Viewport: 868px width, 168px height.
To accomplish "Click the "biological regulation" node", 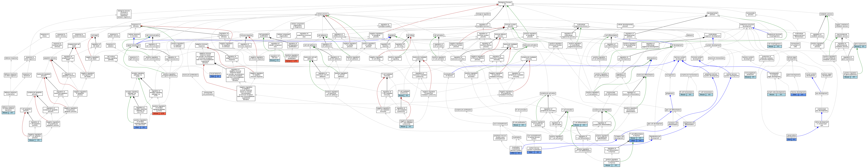I will (x=483, y=14).
